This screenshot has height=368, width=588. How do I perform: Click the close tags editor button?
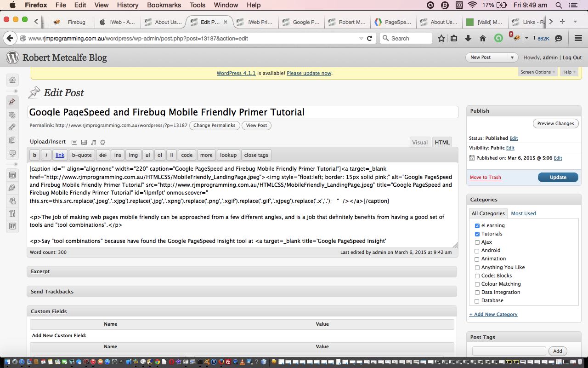[x=256, y=155]
